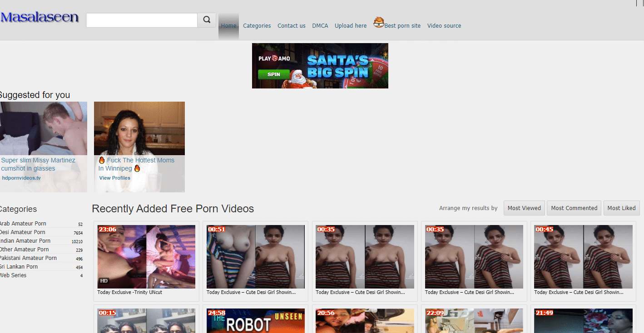This screenshot has height=333, width=644.
Task: Arrange results by Most Liked
Action: click(621, 208)
